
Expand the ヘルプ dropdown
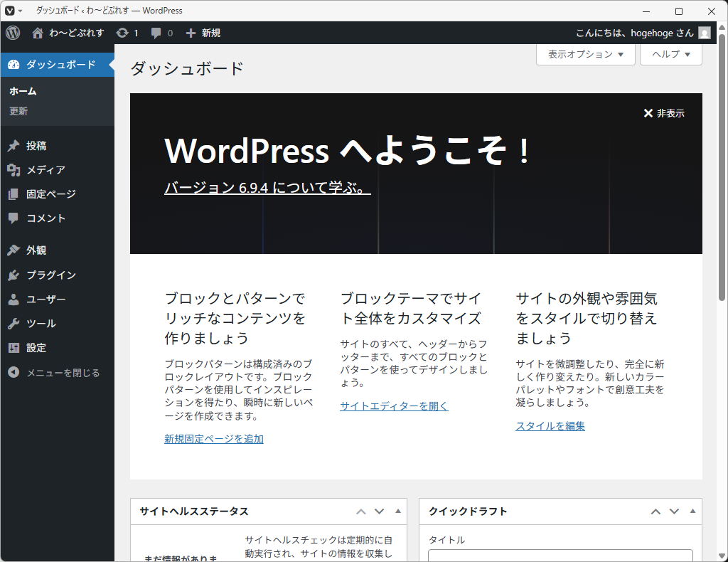(670, 54)
